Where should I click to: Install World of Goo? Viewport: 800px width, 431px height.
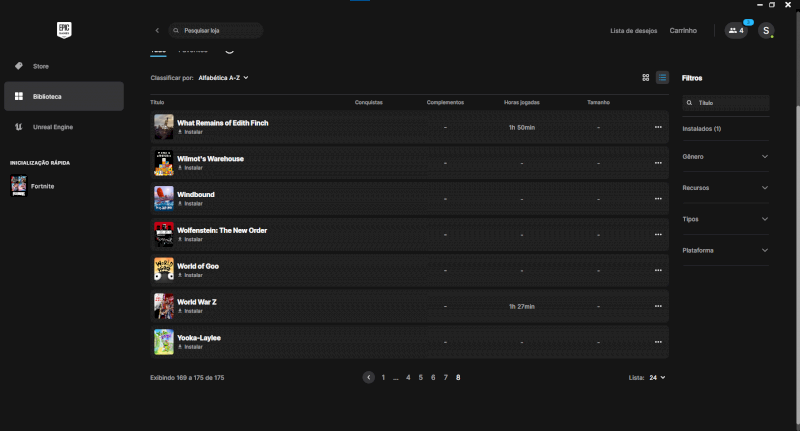click(x=190, y=275)
